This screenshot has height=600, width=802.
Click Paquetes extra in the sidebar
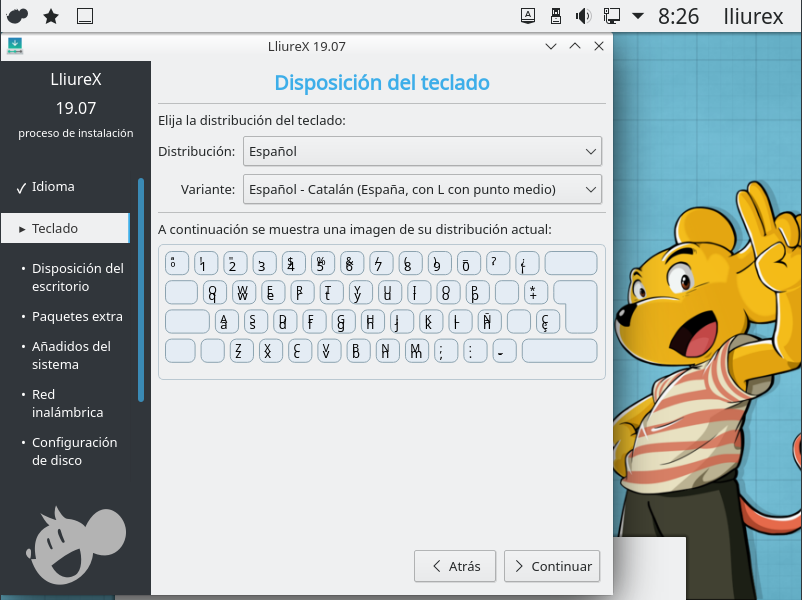(77, 317)
